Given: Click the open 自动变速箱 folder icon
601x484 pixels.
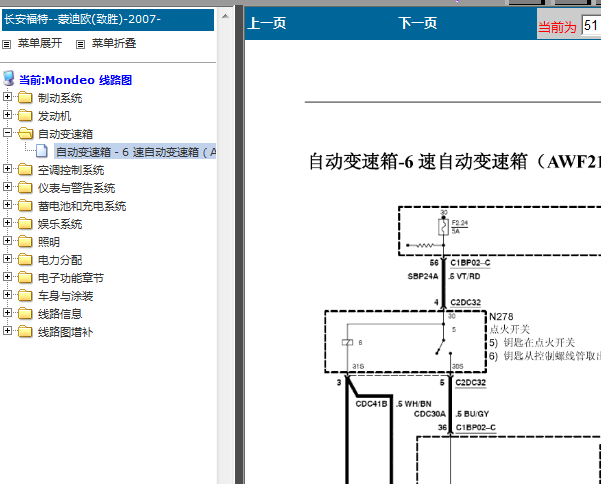Looking at the screenshot, I should tap(25, 134).
